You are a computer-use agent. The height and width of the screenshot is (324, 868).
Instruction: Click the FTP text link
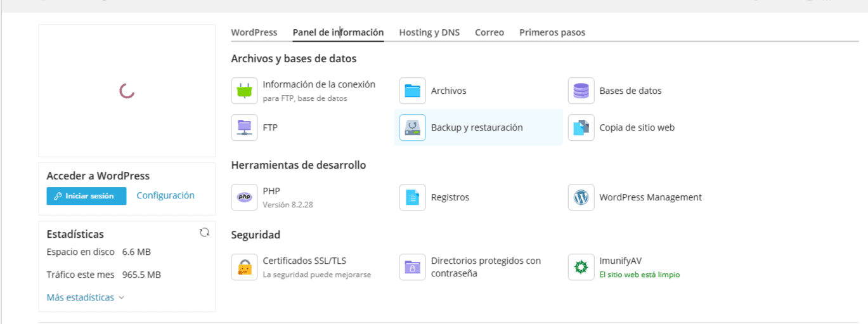pyautogui.click(x=270, y=127)
